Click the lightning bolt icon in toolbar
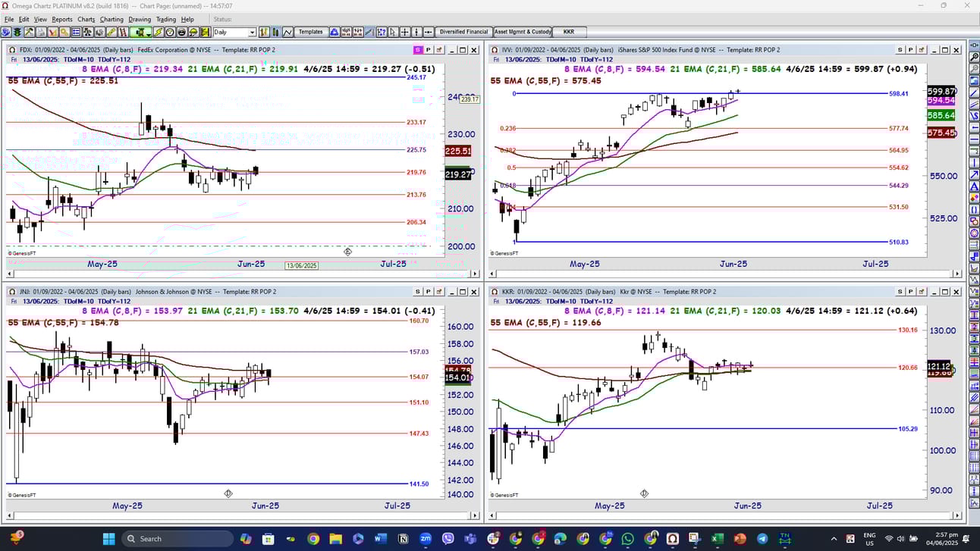This screenshot has height=551, width=980. pyautogui.click(x=158, y=32)
